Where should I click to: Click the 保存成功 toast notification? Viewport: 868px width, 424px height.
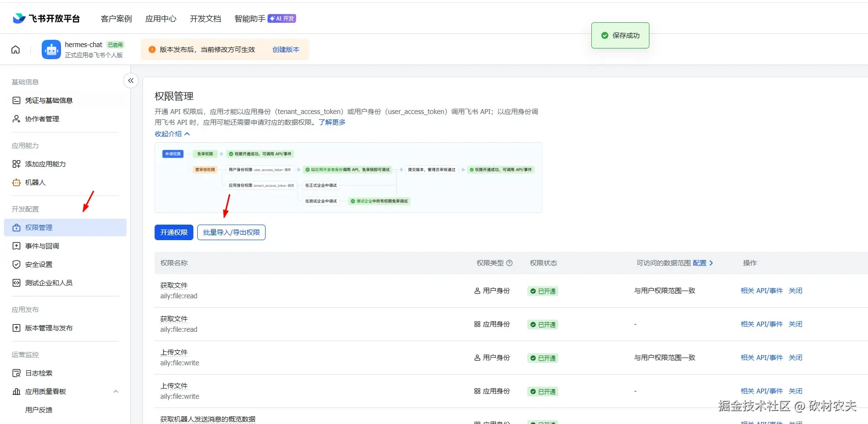point(620,35)
